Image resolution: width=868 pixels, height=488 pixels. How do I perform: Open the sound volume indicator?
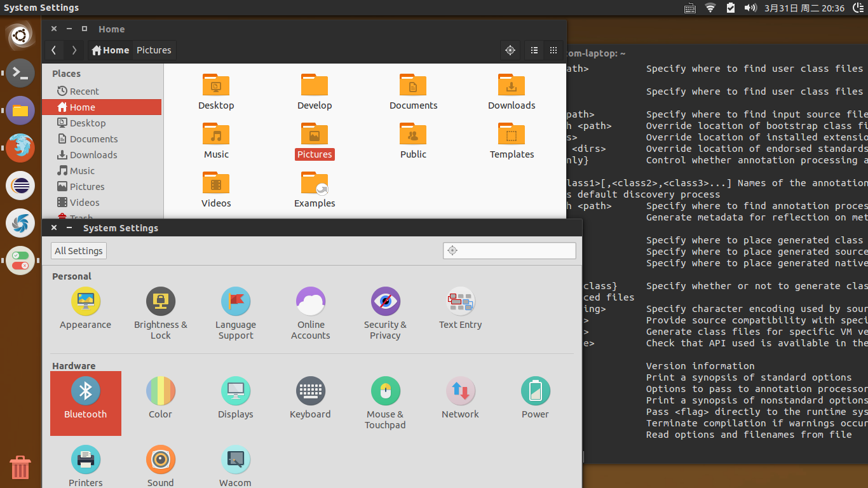750,8
